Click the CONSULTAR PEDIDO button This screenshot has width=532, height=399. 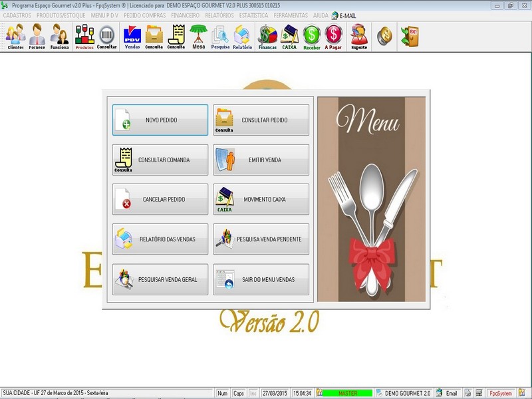pyautogui.click(x=261, y=120)
